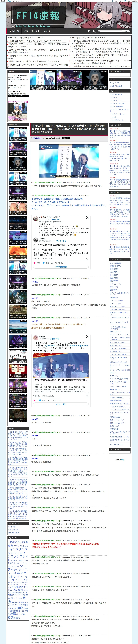This screenshot has width=138, height=644.
Task: Click the >>540 anchor in post 545
Action: click(35, 459)
